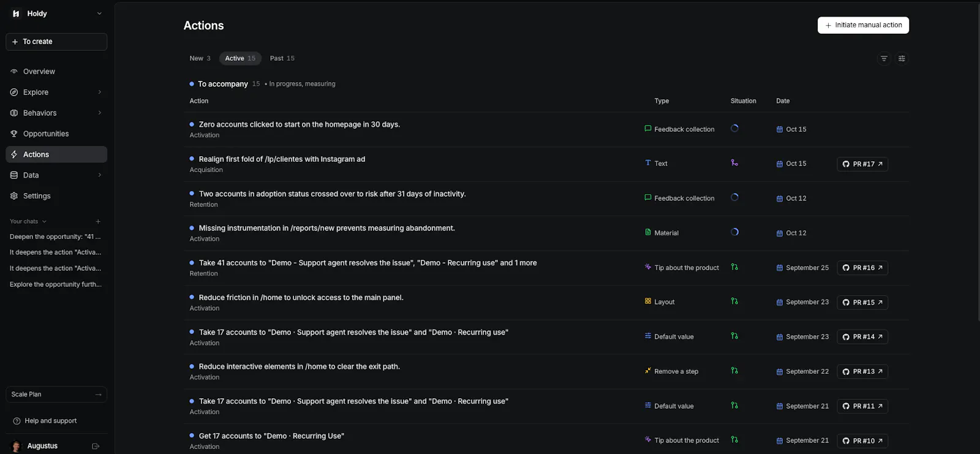The height and width of the screenshot is (454, 980).
Task: Click the Settings gear icon in sidebar
Action: coord(14,196)
